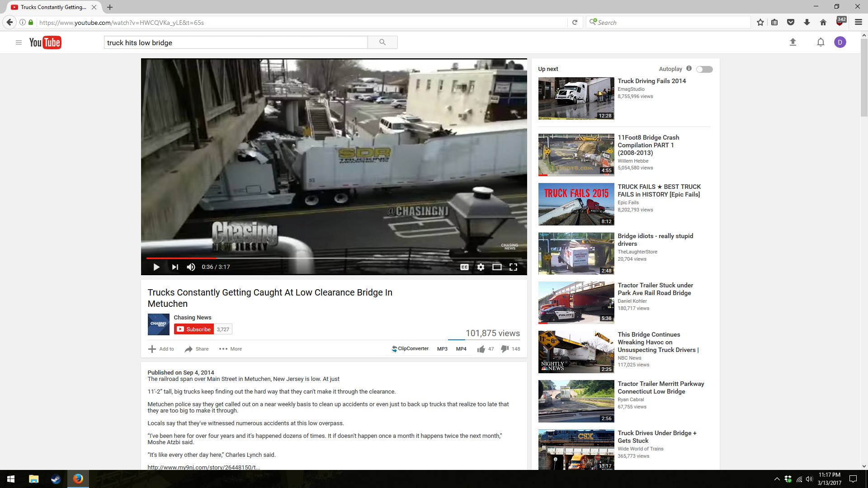
Task: Open YouTube notifications bell
Action: coord(821,42)
